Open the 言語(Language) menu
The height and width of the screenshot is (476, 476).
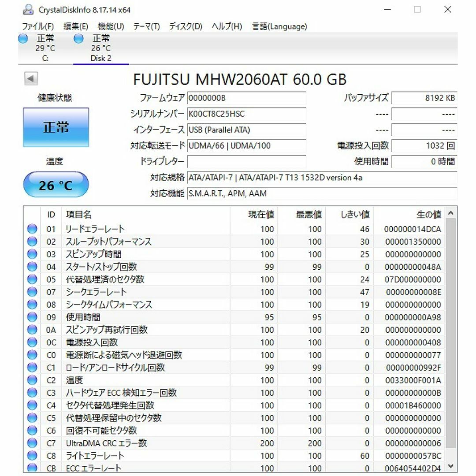[x=279, y=26]
